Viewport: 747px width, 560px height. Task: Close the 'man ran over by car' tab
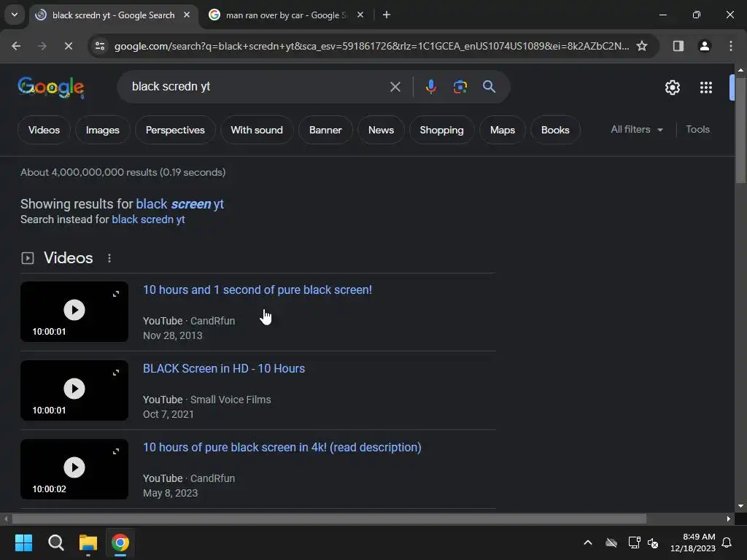pyautogui.click(x=360, y=15)
